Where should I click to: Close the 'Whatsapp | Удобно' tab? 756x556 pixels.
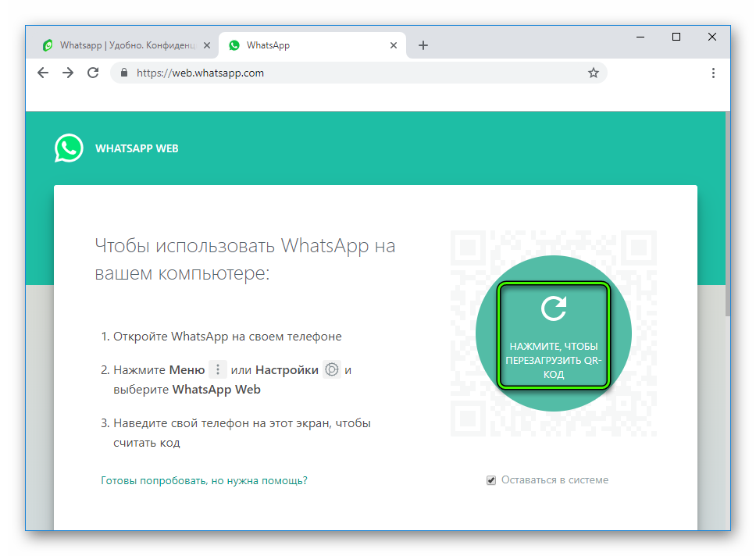(207, 45)
